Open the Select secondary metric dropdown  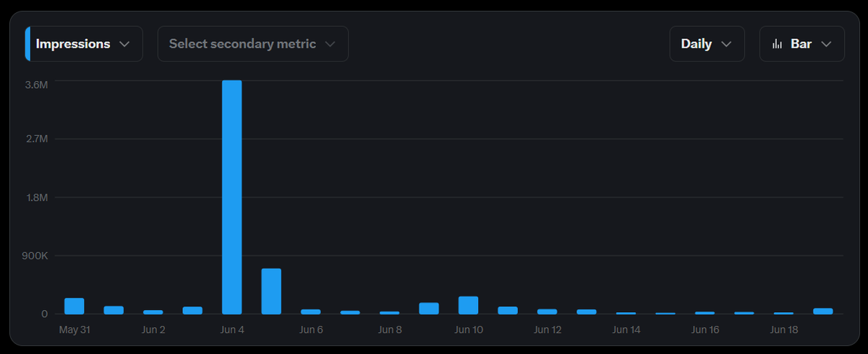[x=253, y=44]
